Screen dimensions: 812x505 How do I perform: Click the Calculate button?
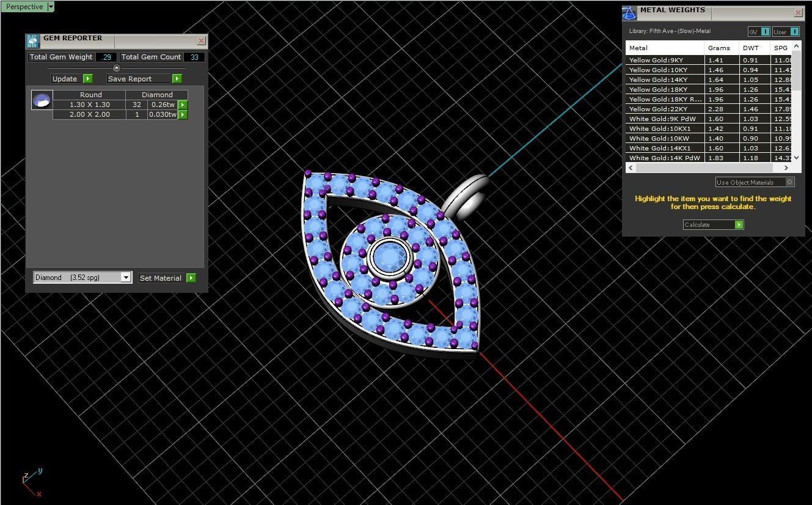(709, 225)
